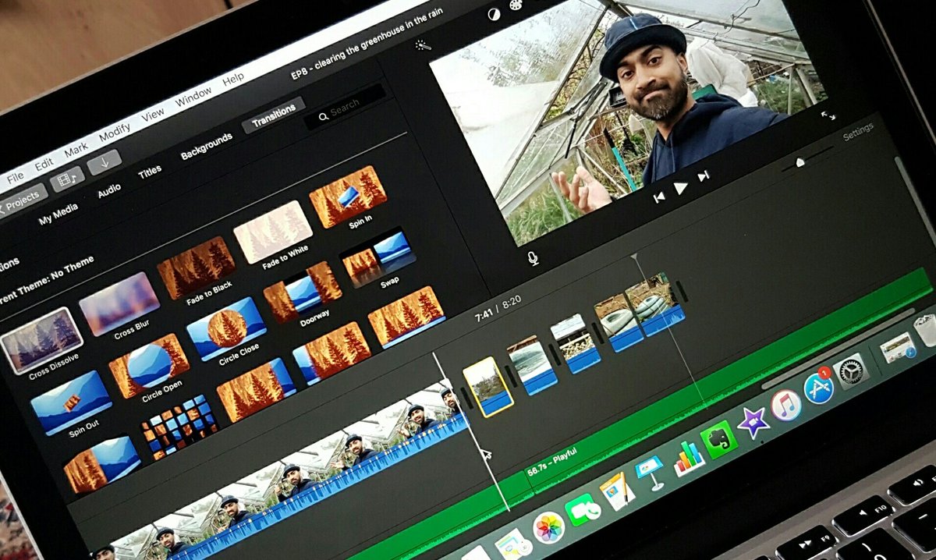Open the color correction palette icon
Screen dimensions: 936x560
(515, 6)
